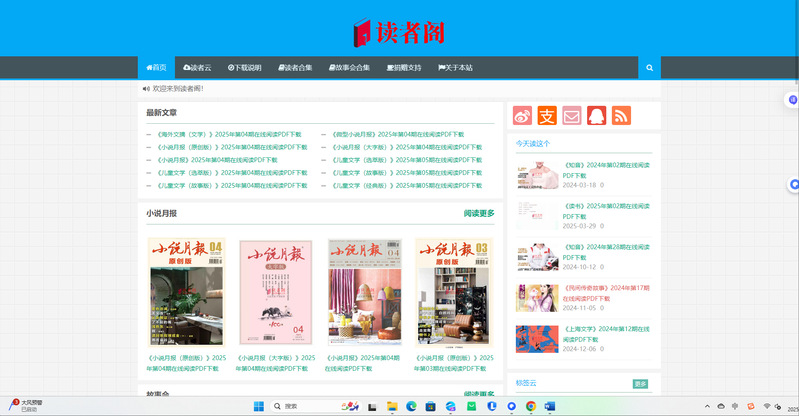Image resolution: width=799 pixels, height=416 pixels.
Task: Open 《海外文摘（文学）》2025年第04期 article link
Action: [x=228, y=135]
